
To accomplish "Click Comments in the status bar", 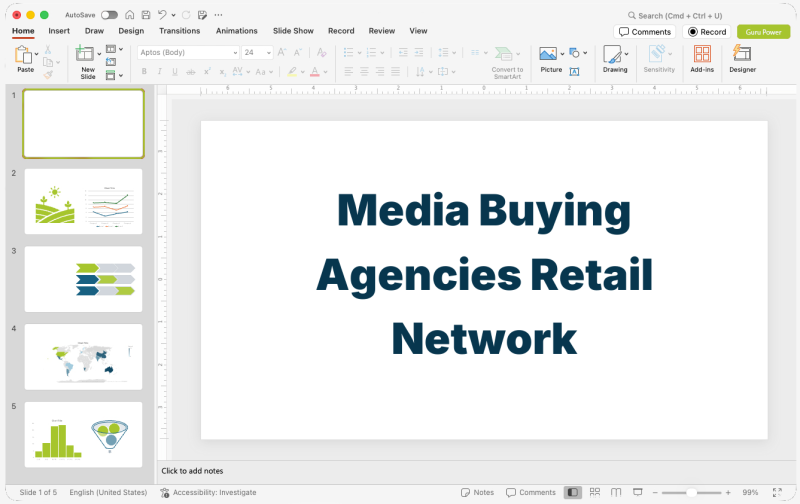I will (531, 492).
